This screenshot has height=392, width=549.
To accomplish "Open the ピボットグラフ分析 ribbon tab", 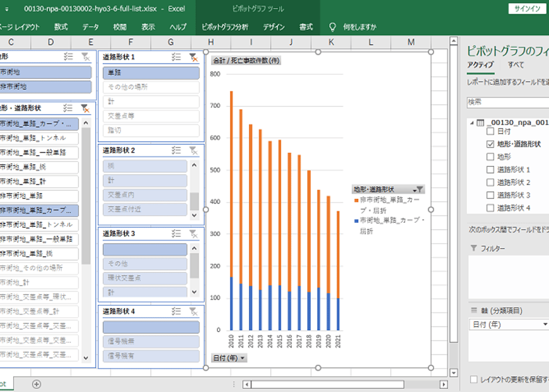I will click(x=225, y=27).
